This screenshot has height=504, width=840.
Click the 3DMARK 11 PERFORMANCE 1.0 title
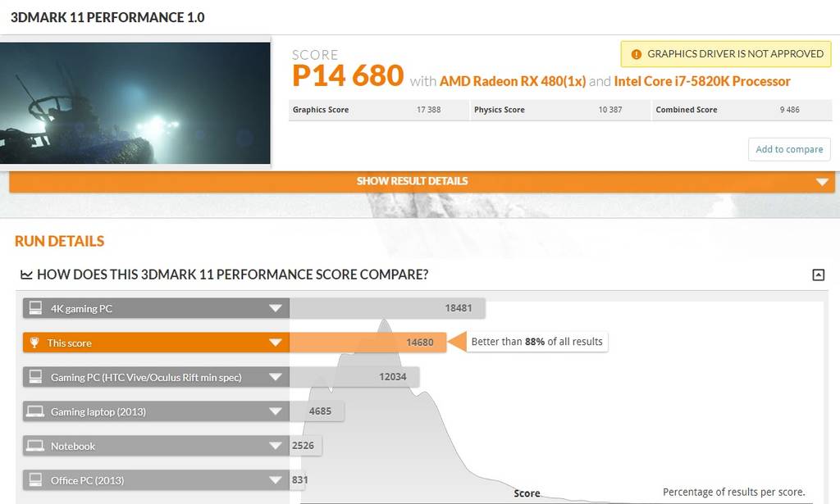coord(107,17)
